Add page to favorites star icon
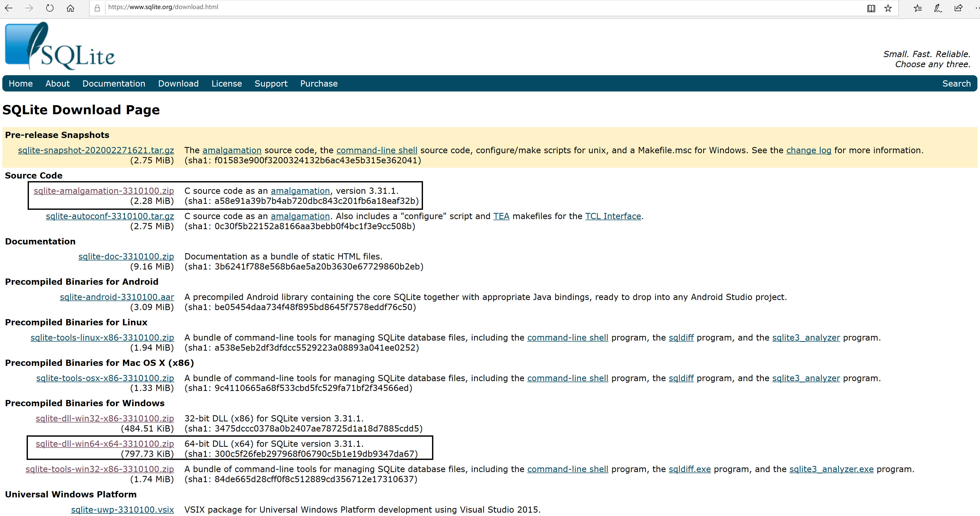This screenshot has width=980, height=516. pos(888,8)
